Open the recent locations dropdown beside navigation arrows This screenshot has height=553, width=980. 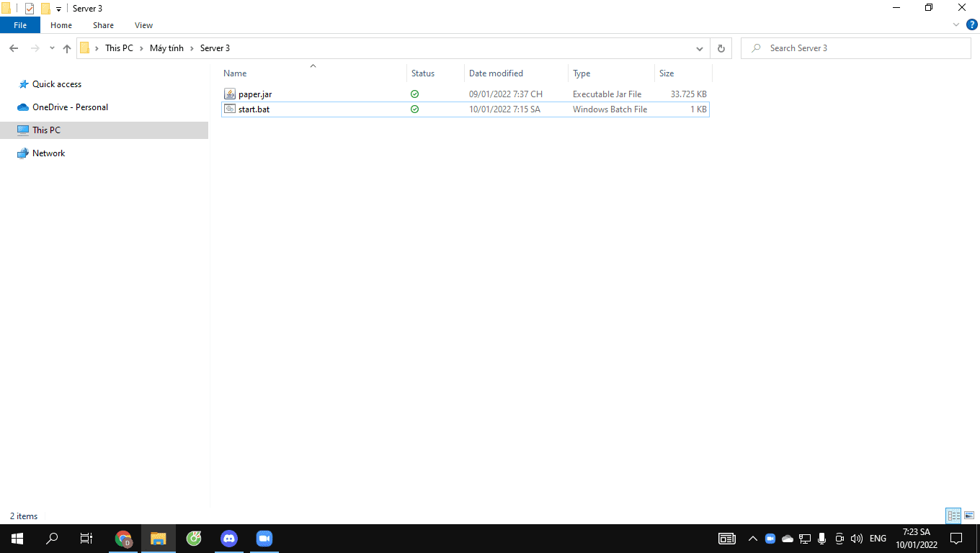click(x=51, y=48)
